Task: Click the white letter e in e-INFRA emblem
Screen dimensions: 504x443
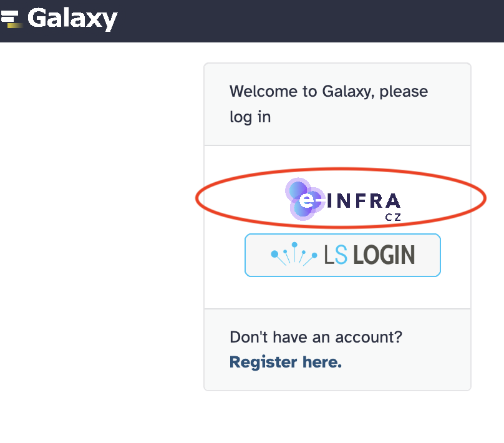Action: [x=306, y=201]
